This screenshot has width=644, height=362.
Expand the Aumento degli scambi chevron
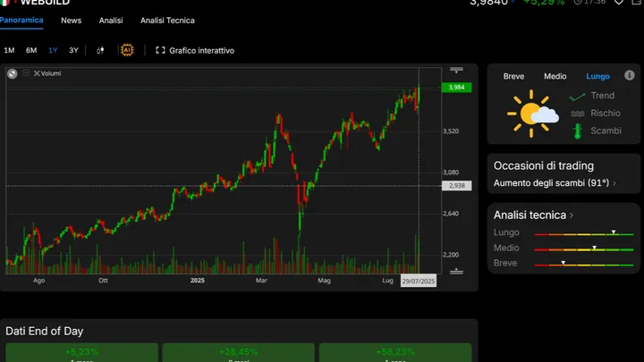(614, 183)
